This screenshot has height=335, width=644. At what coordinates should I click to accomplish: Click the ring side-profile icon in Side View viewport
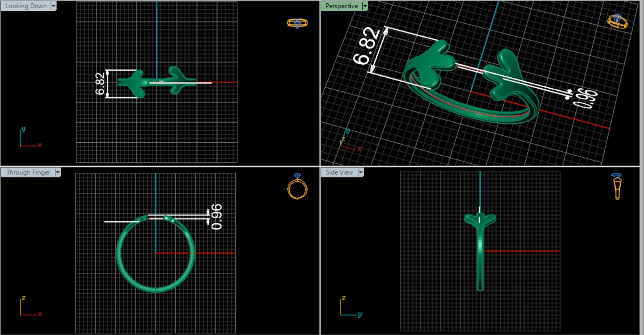point(617,186)
